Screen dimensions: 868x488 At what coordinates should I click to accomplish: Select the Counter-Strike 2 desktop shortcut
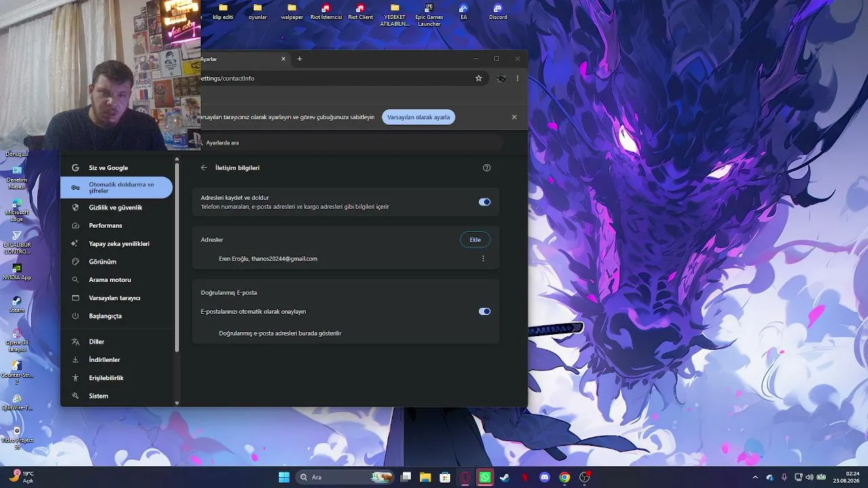(17, 373)
